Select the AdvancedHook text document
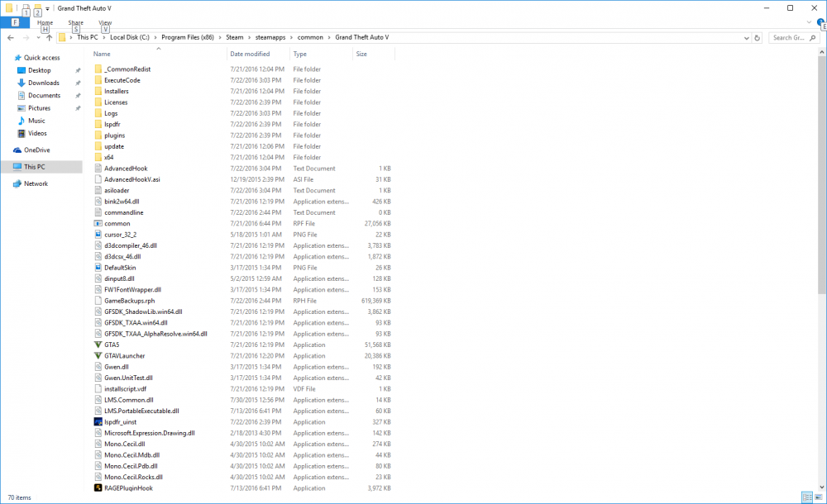 point(126,169)
